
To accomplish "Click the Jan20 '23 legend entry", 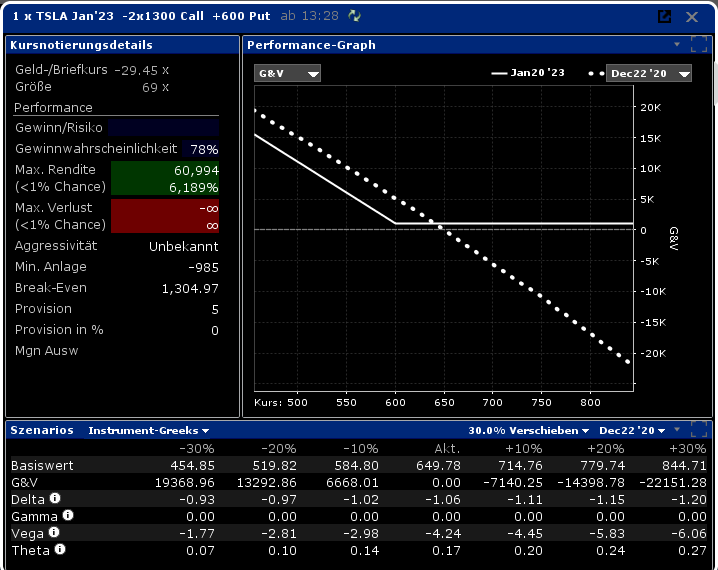I will pos(528,74).
